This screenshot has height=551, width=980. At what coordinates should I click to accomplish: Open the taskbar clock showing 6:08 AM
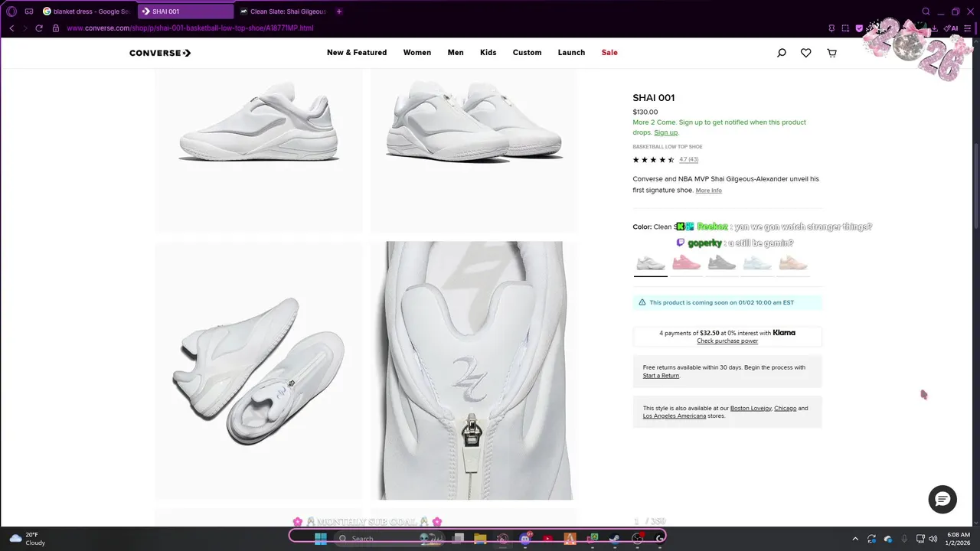coord(959,539)
